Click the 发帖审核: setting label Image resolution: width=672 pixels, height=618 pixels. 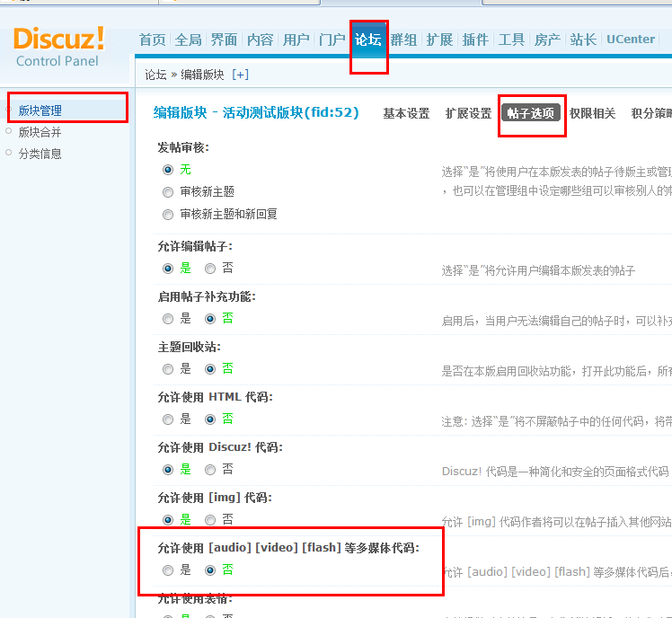(x=183, y=147)
